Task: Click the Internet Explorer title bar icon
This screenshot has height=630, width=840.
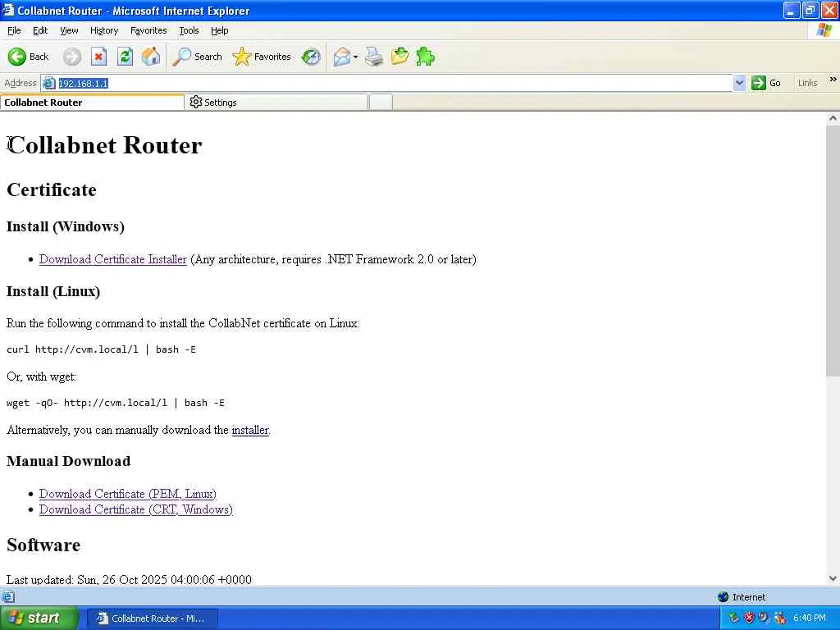Action: (7, 10)
